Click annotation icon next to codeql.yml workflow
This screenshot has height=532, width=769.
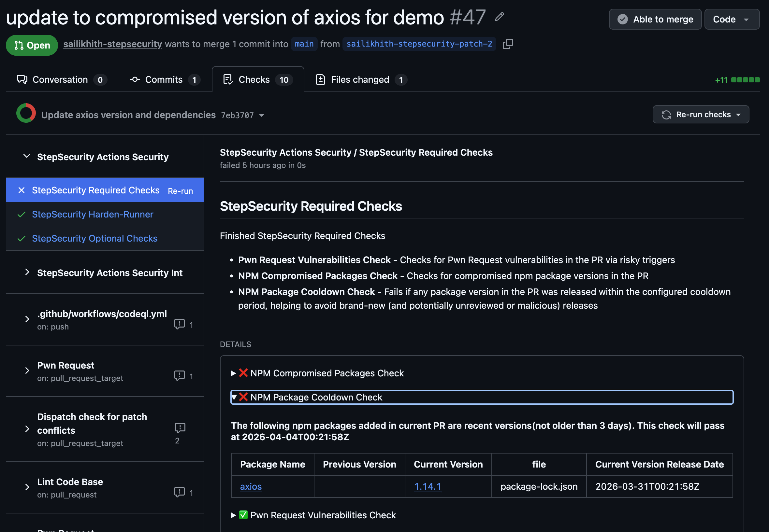pyautogui.click(x=180, y=324)
